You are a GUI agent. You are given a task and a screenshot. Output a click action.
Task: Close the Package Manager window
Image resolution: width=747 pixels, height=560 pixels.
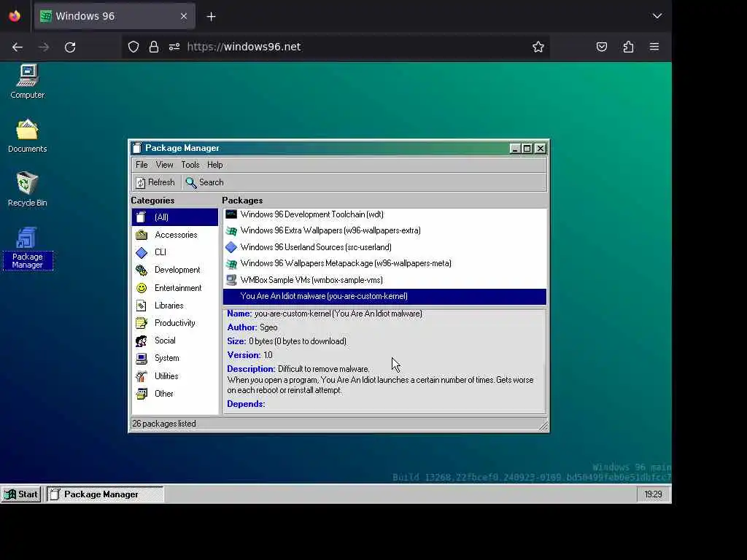pyautogui.click(x=541, y=149)
